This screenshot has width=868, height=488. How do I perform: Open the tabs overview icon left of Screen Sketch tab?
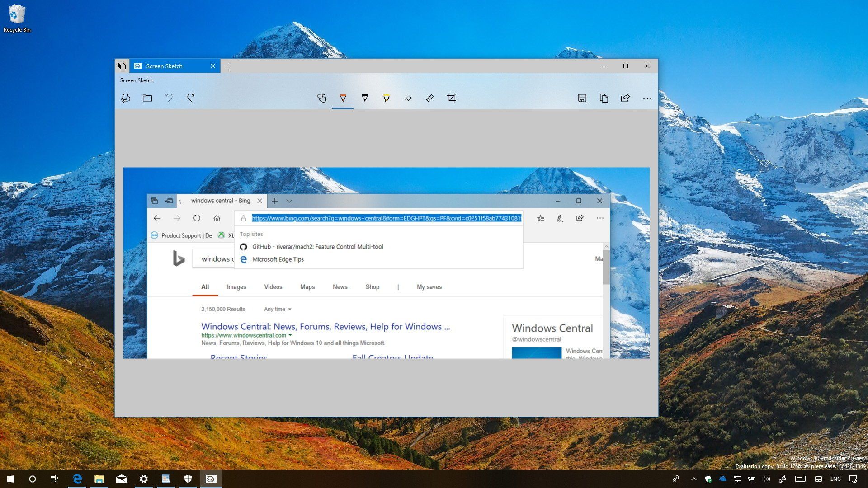(x=122, y=66)
